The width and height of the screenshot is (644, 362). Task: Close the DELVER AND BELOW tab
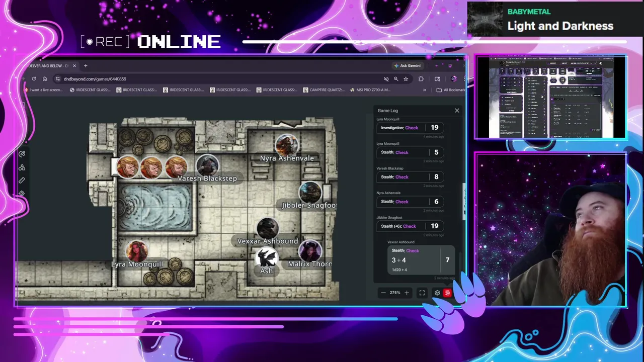tap(74, 66)
